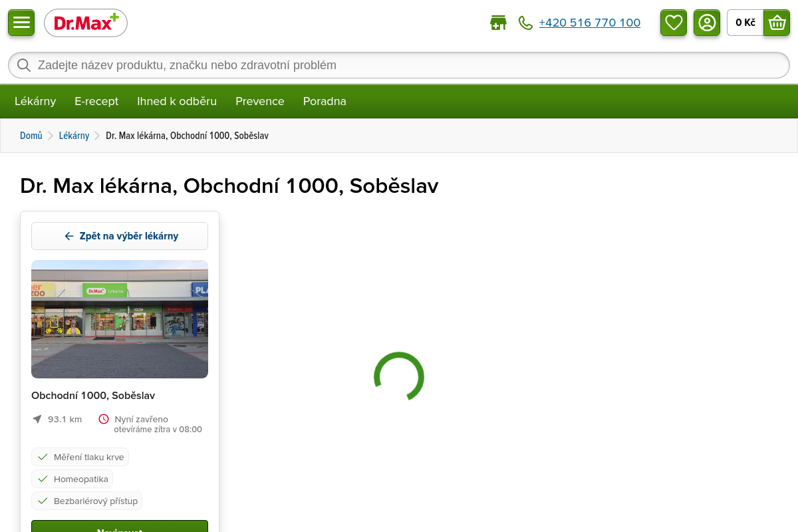Select Ihned k odběru menu item
The height and width of the screenshot is (532, 798).
(x=177, y=101)
